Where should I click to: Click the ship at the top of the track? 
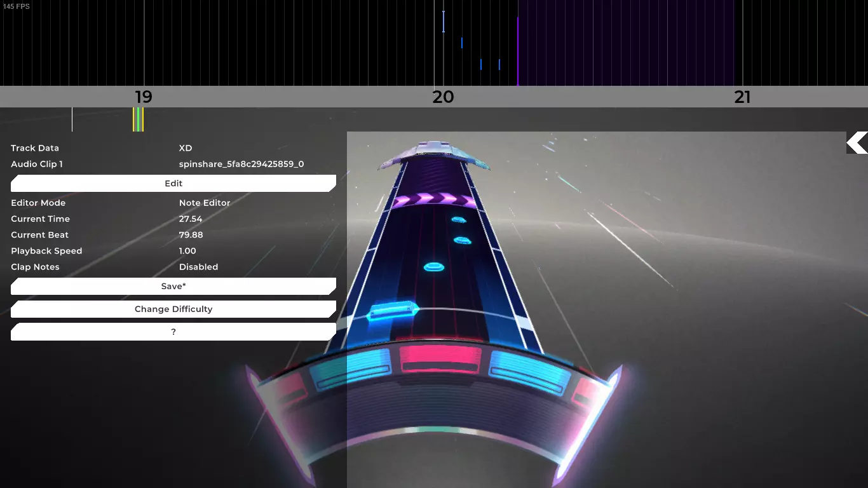coord(433,154)
